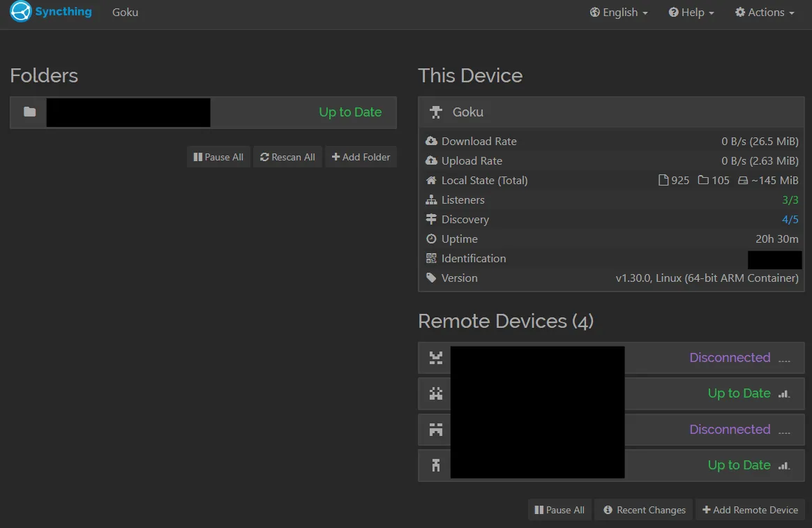Open the English language dropdown

pyautogui.click(x=618, y=12)
